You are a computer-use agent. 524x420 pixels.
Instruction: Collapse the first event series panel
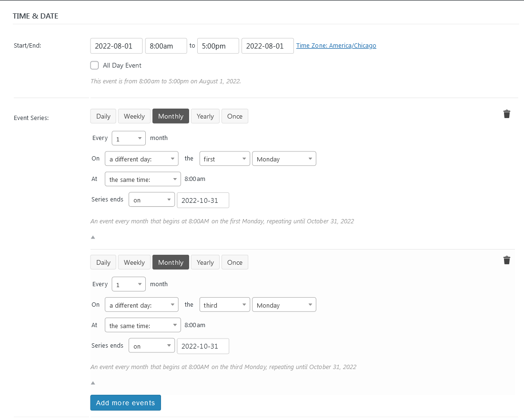(x=93, y=237)
